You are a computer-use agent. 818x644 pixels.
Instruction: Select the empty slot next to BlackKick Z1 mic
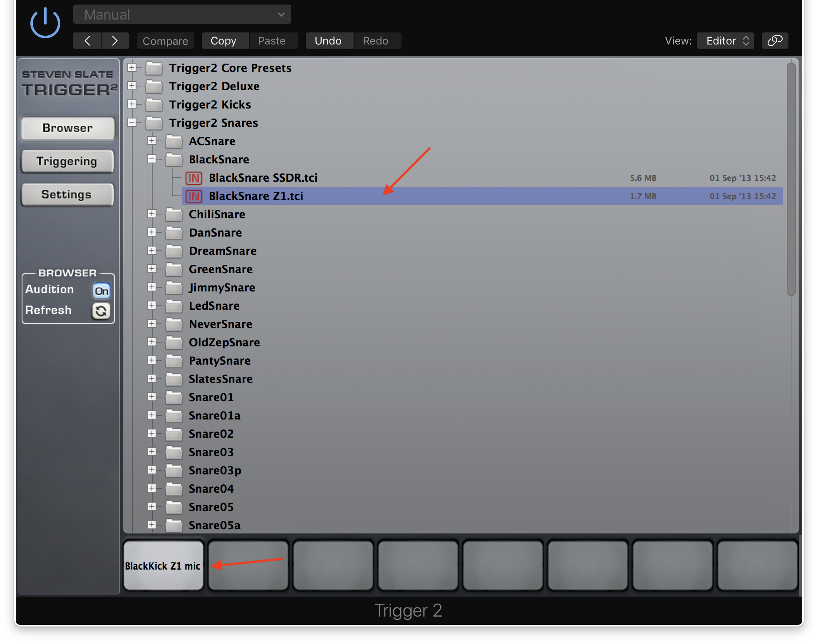(x=248, y=565)
